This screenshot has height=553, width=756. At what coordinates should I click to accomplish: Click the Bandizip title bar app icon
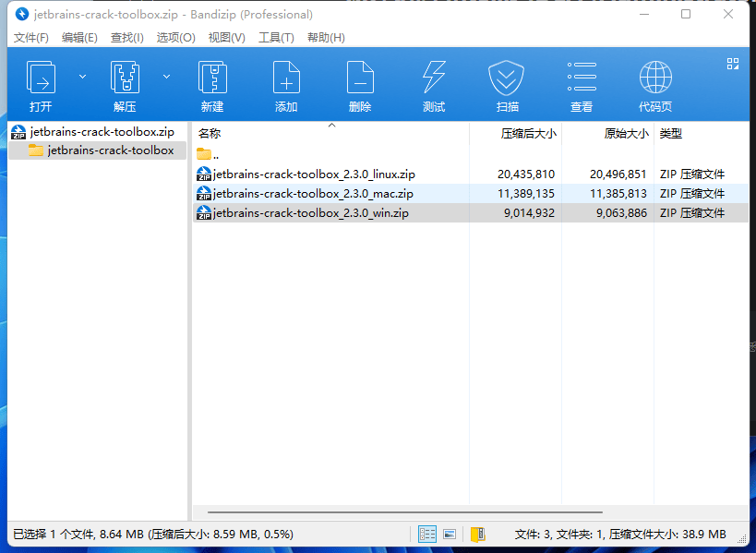(22, 14)
